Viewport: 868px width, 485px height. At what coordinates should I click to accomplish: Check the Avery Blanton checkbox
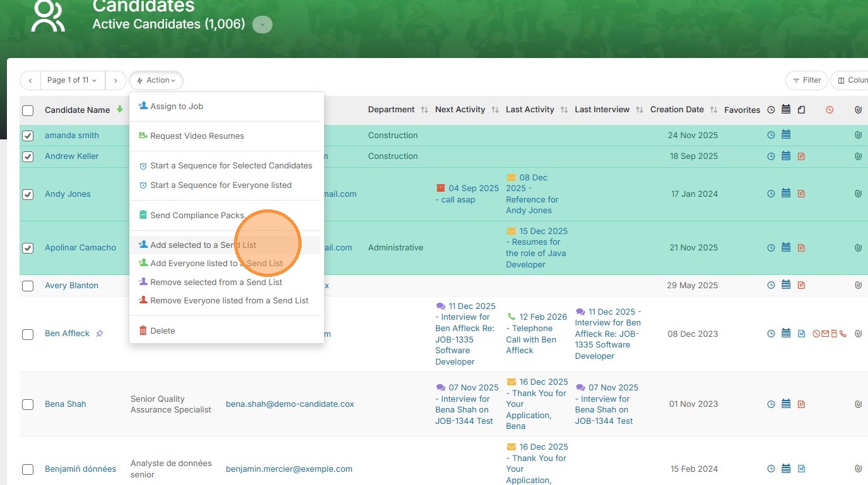pos(28,286)
